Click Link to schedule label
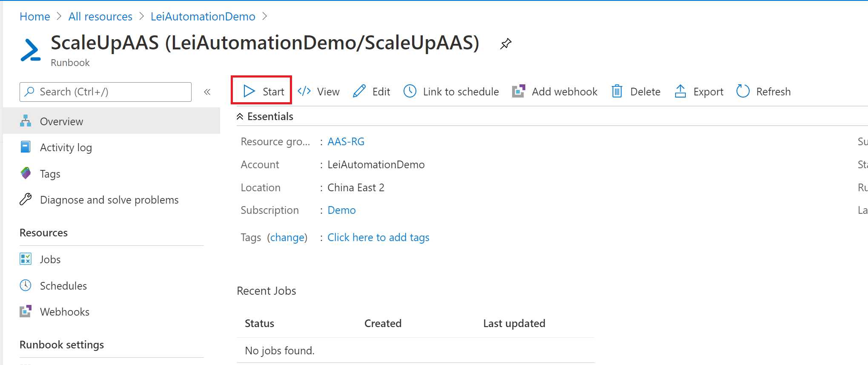This screenshot has height=365, width=868. (x=461, y=92)
